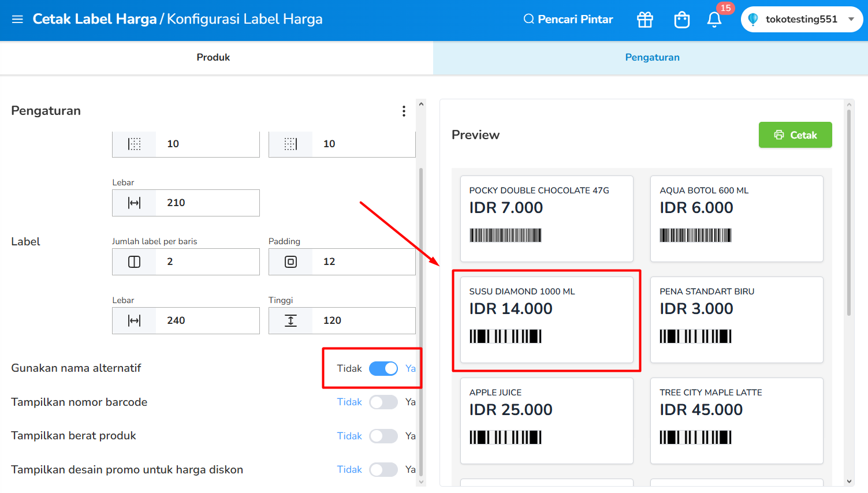Enable Tampilkan nomor barcode switch

[x=383, y=402]
